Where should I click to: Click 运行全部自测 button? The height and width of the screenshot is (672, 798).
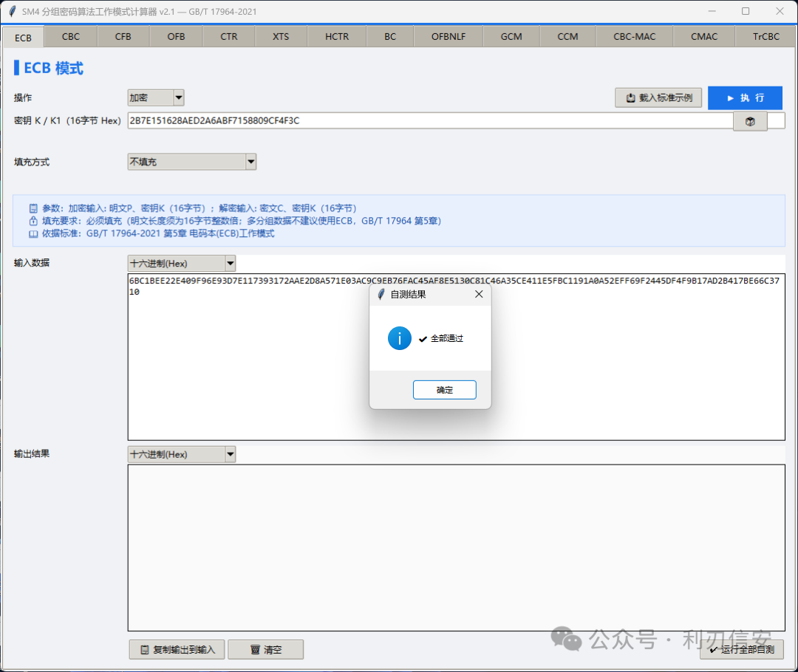742,650
